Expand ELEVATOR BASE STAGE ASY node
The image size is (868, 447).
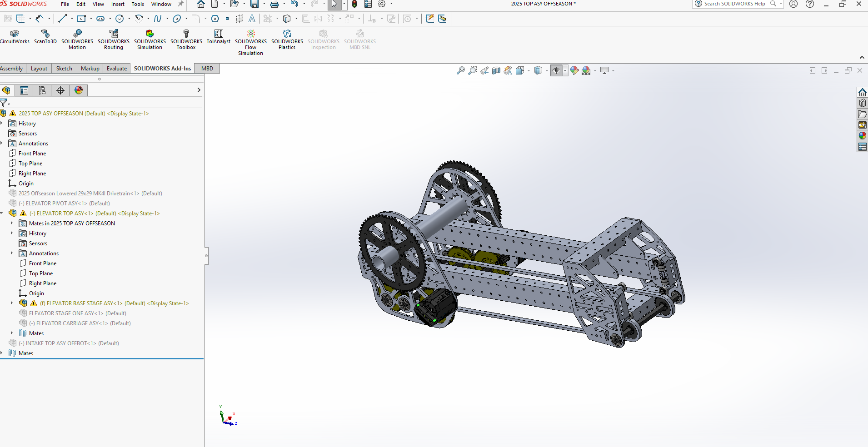[x=12, y=303]
